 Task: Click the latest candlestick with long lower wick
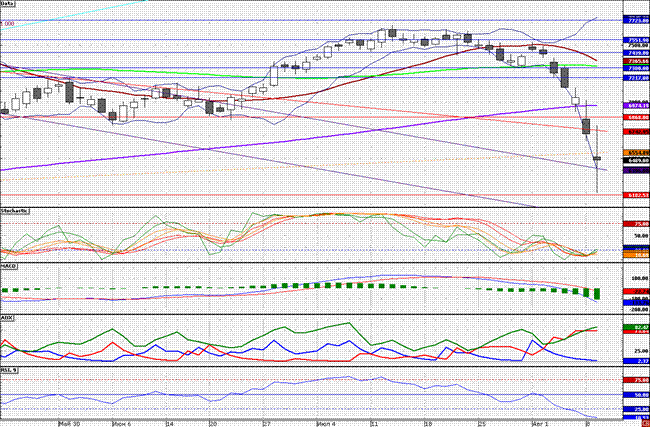click(x=597, y=159)
